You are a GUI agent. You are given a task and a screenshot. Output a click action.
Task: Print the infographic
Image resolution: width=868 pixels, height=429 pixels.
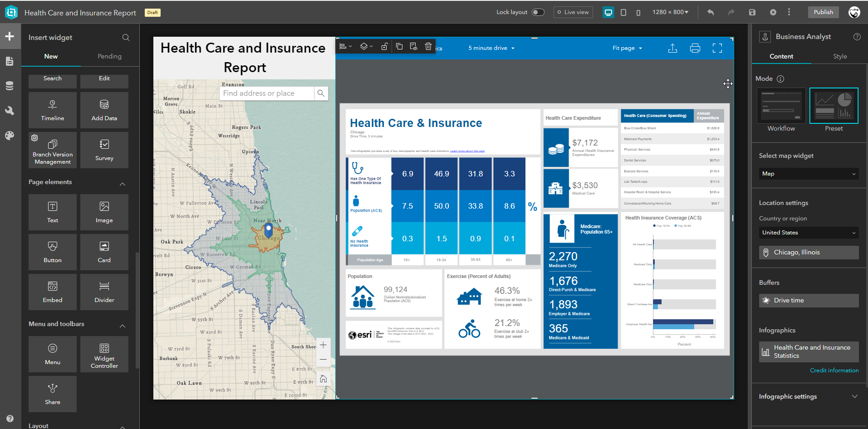tap(695, 48)
